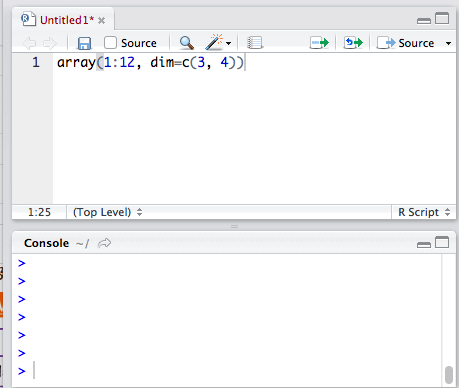This screenshot has width=459, height=388.
Task: Open the (Top Level) scope selector
Action: pyautogui.click(x=107, y=212)
